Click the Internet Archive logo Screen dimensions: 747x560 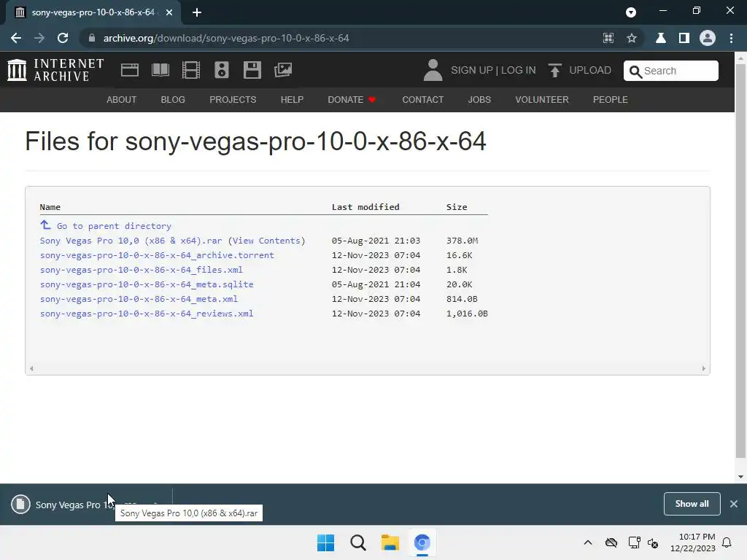55,70
